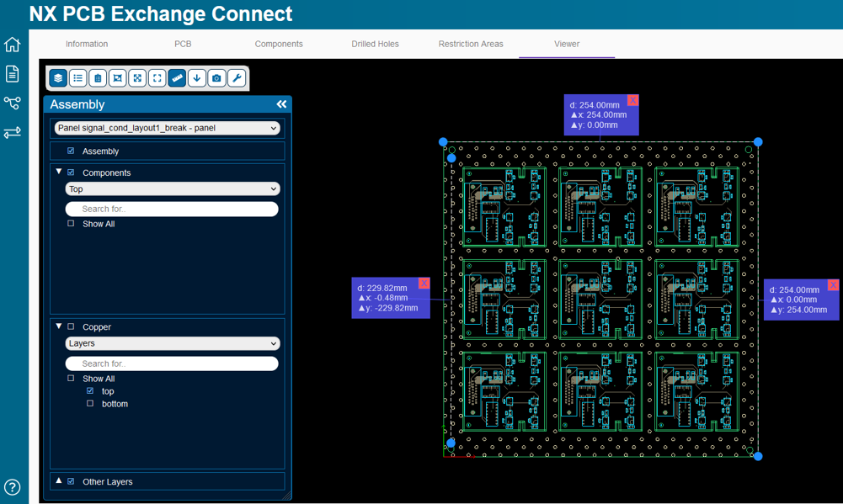
Task: Switch to the Drilled Holes tab
Action: [x=375, y=44]
